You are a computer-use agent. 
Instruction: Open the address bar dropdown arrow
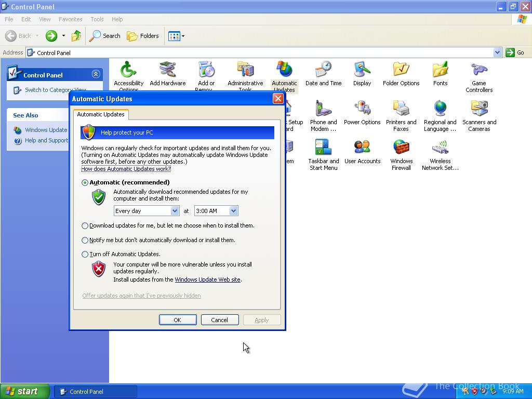point(497,52)
